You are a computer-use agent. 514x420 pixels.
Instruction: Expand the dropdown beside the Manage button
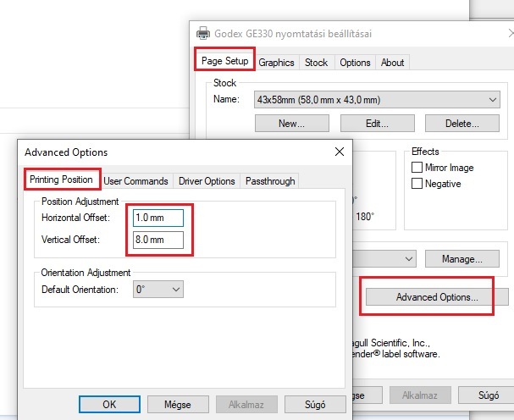point(410,258)
